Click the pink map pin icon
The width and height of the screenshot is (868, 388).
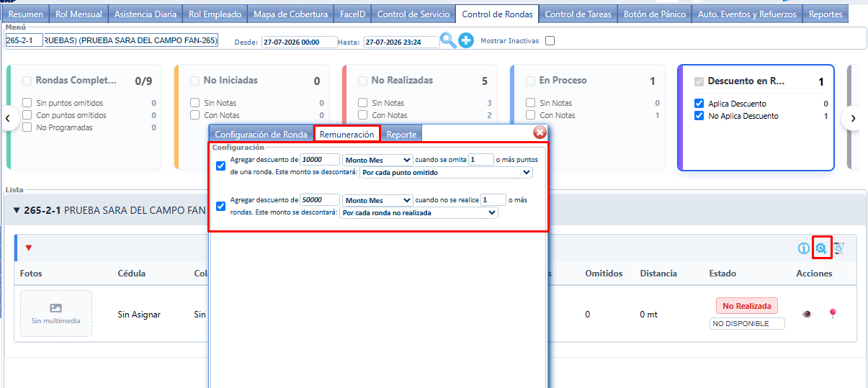[x=832, y=313]
